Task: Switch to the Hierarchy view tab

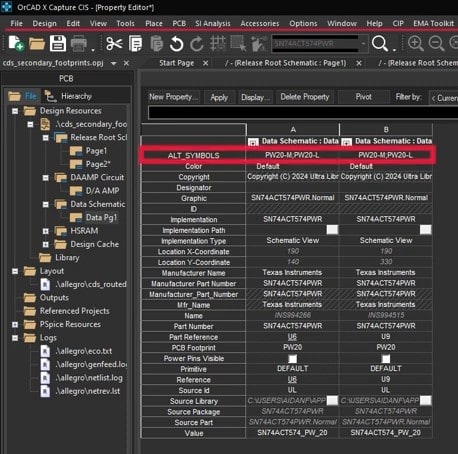Action: 69,96
